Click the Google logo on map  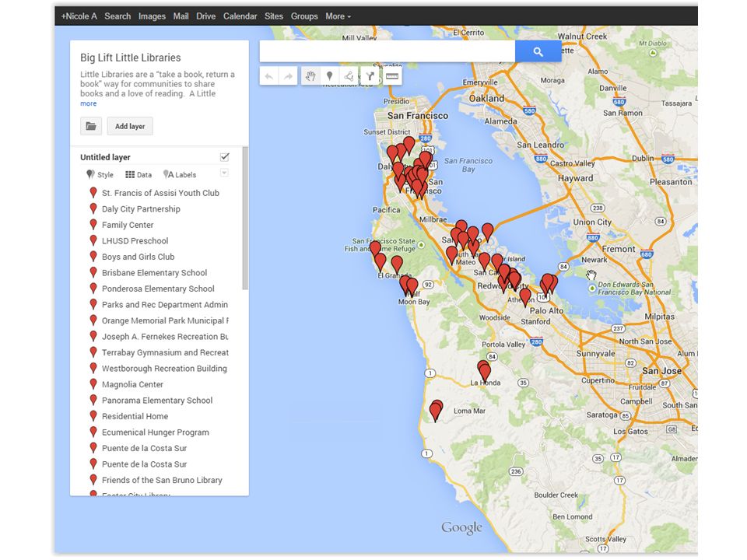pos(461,527)
